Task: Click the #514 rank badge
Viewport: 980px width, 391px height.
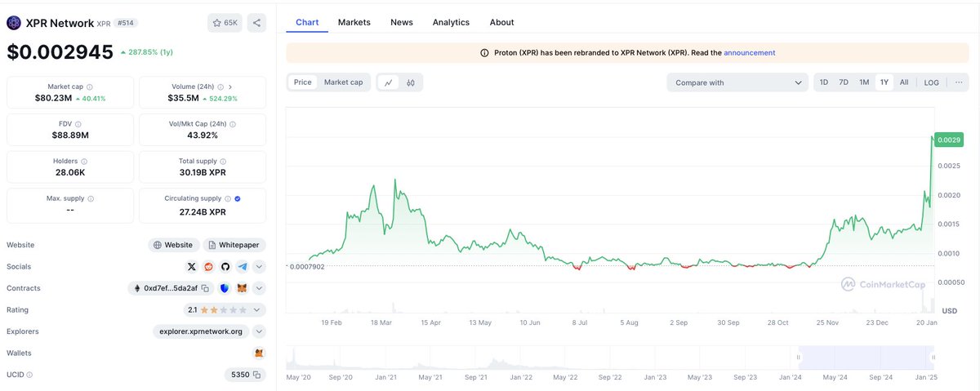Action: (125, 23)
